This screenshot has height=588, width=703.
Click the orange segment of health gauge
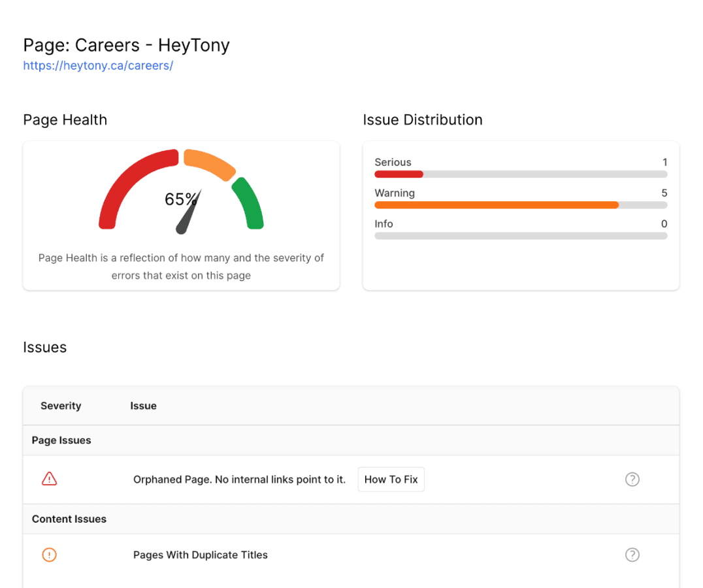pyautogui.click(x=209, y=163)
